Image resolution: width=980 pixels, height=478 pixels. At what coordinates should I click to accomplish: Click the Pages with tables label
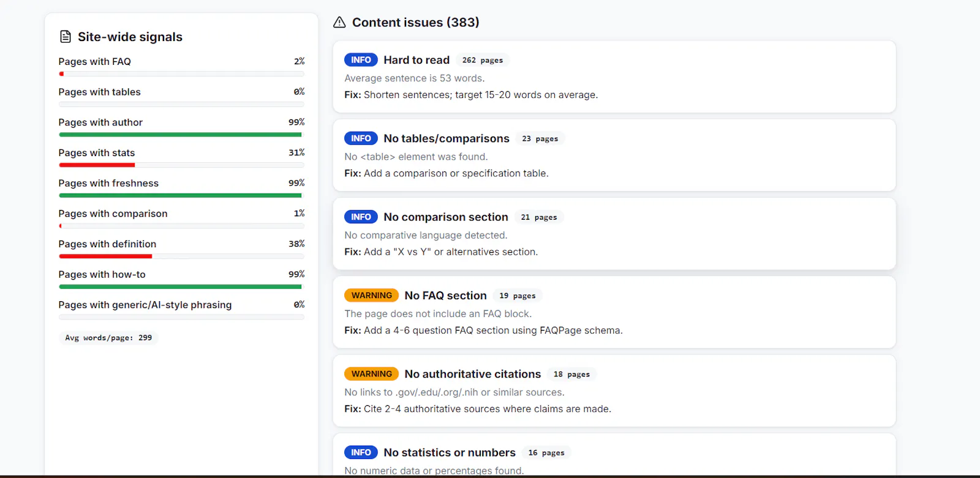pyautogui.click(x=99, y=92)
